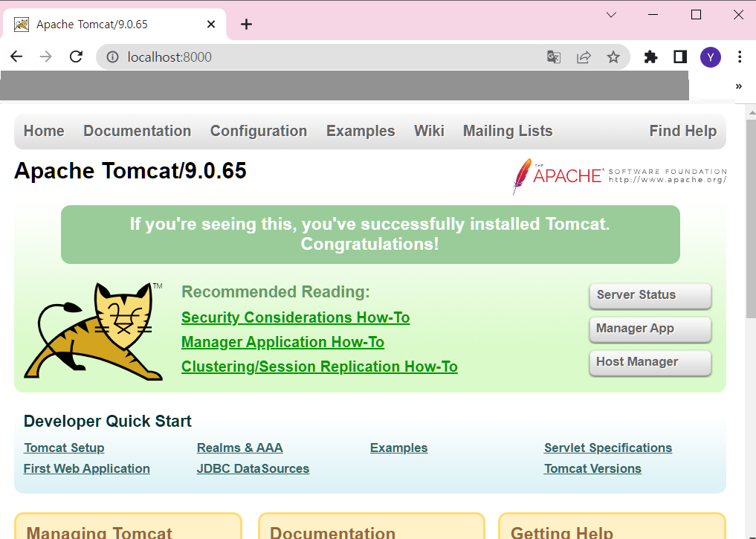Click the scrollbar up arrow

pyautogui.click(x=752, y=113)
